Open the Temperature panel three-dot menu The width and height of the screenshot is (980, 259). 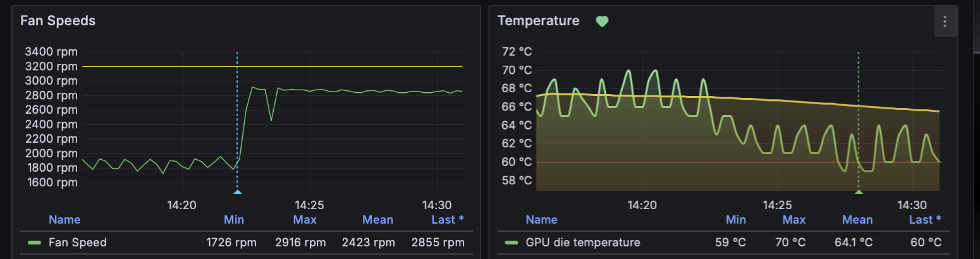point(945,22)
